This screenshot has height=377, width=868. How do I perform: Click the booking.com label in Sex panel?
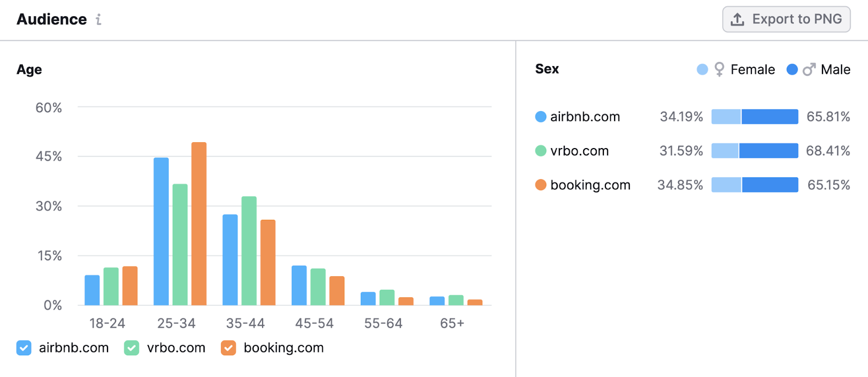[x=590, y=184]
